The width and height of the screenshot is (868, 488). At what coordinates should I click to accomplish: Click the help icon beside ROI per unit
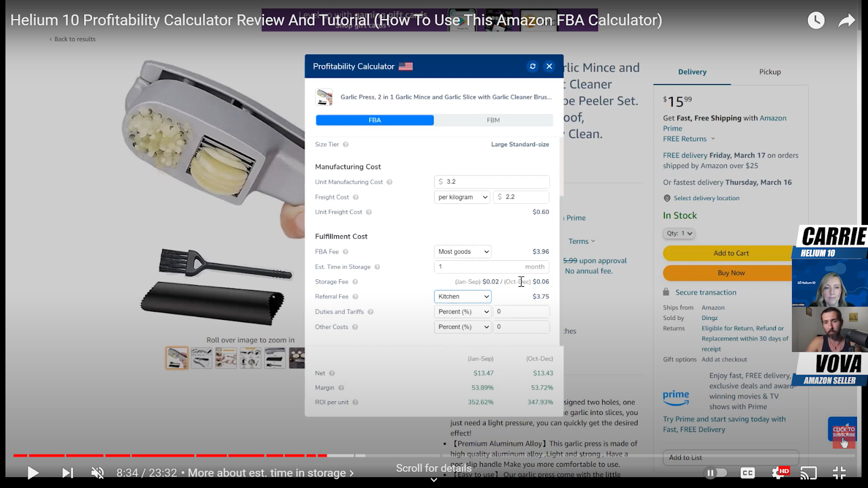pos(355,402)
